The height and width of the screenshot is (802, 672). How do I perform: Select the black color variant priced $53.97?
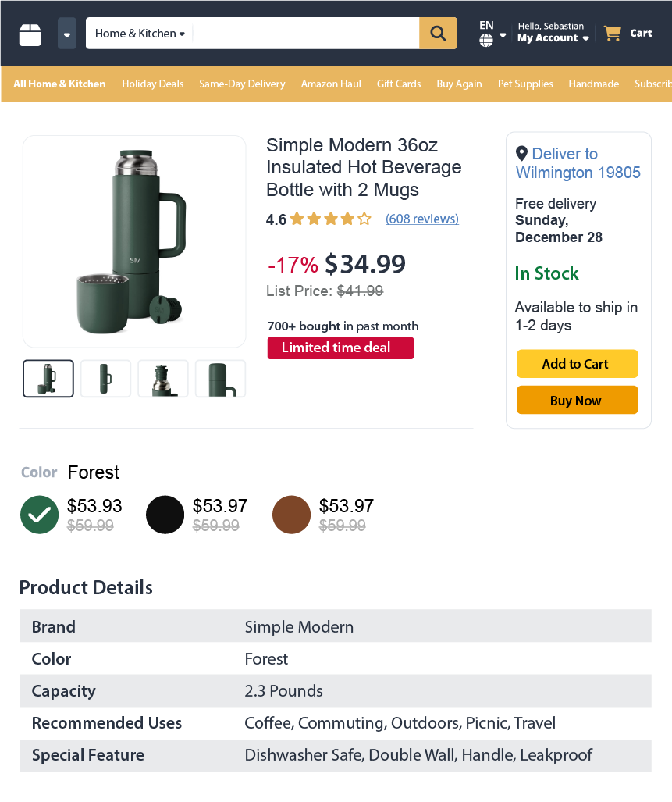[165, 515]
